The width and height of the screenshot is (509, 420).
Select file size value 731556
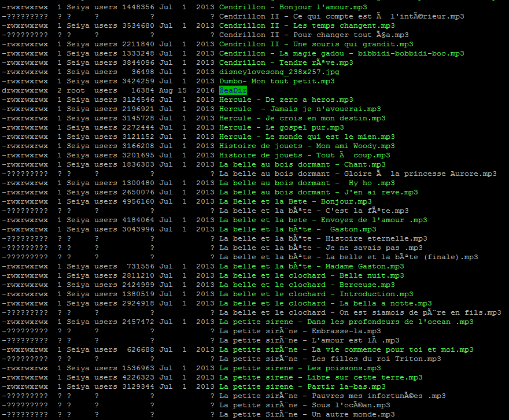pyautogui.click(x=140, y=267)
